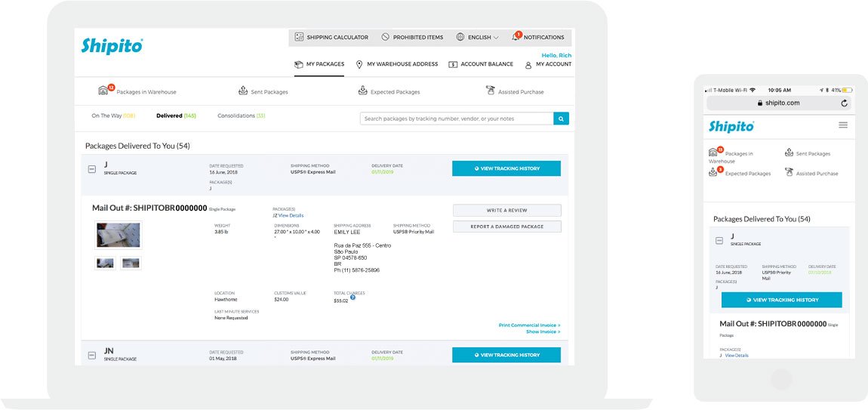Click the blue search magnifier button
The image size is (868, 410).
coord(561,119)
